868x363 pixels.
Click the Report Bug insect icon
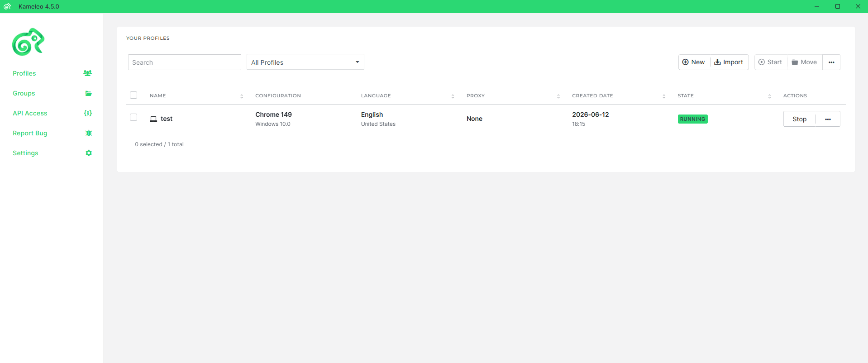point(89,133)
